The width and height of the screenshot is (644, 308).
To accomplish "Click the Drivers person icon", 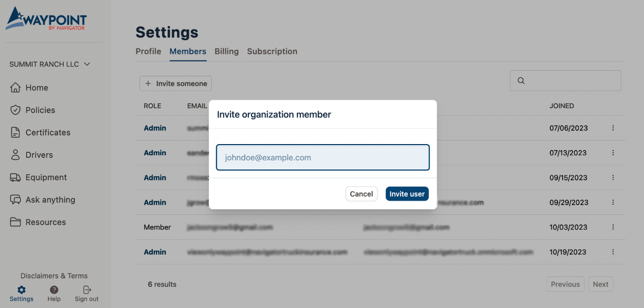I will [15, 155].
